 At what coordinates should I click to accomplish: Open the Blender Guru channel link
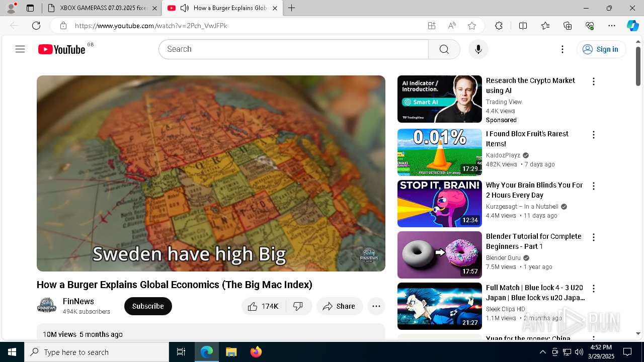(x=503, y=258)
